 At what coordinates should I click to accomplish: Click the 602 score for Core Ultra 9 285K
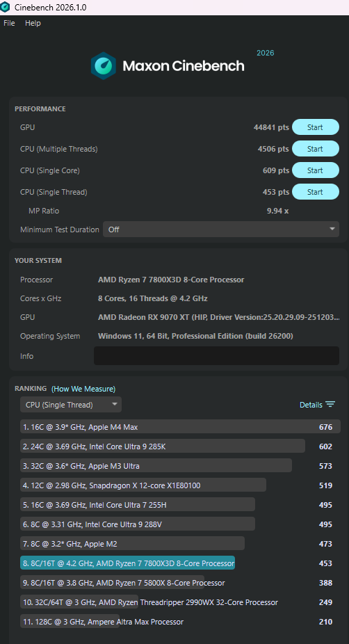coord(325,447)
